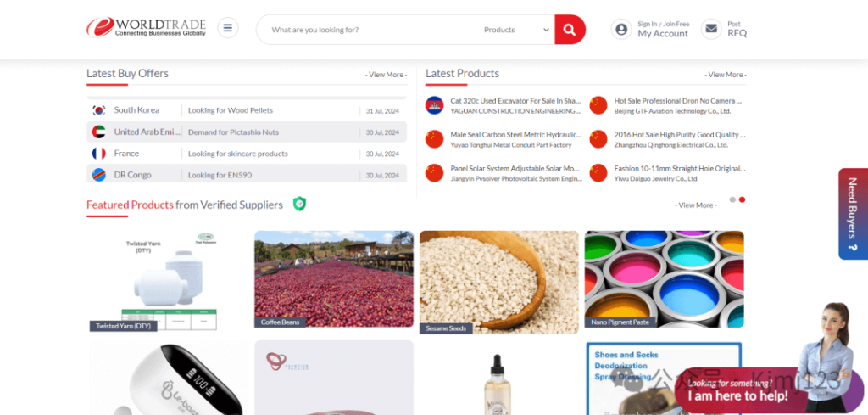Open the Post RFQ link
This screenshot has width=868, height=415.
click(x=737, y=29)
